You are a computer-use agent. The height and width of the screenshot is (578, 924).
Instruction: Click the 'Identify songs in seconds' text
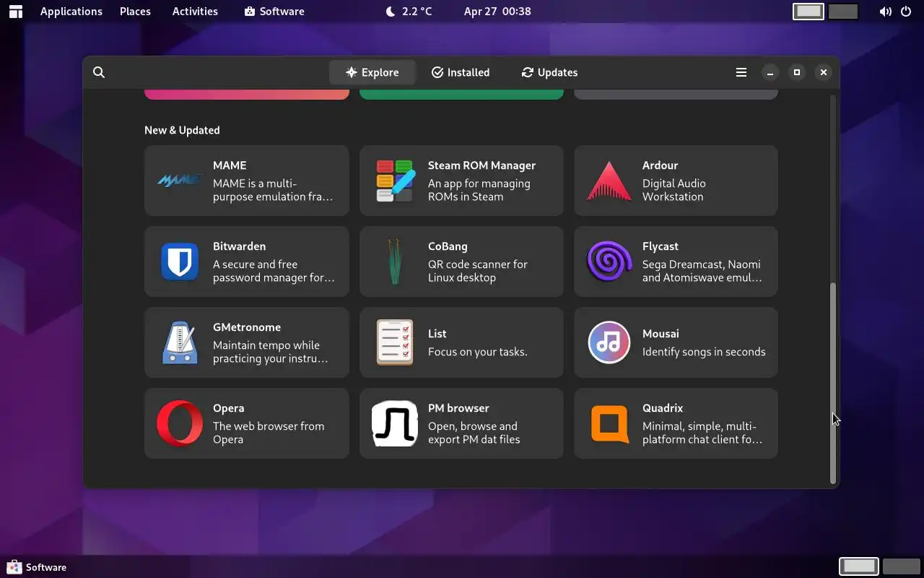pos(704,352)
